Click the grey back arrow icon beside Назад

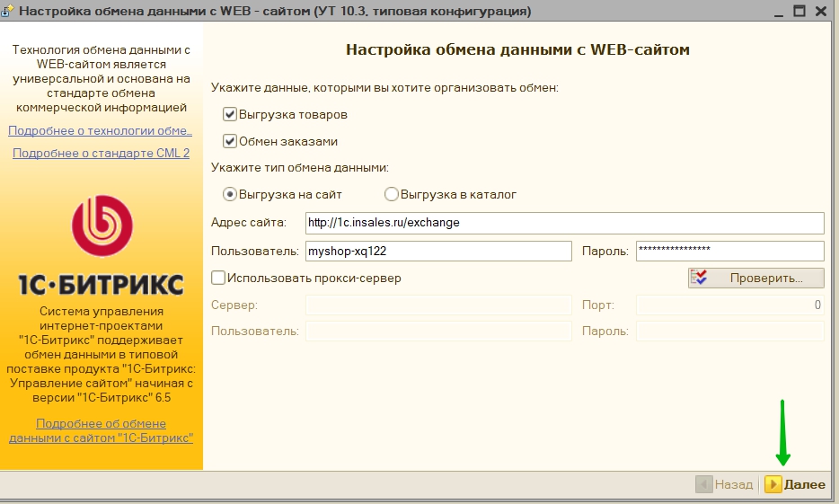(703, 484)
